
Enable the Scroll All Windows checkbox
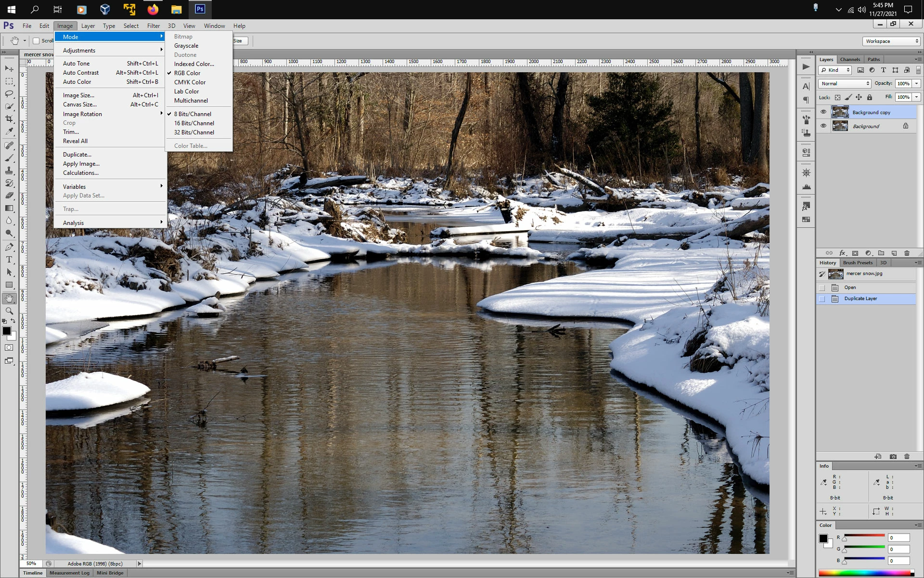36,41
